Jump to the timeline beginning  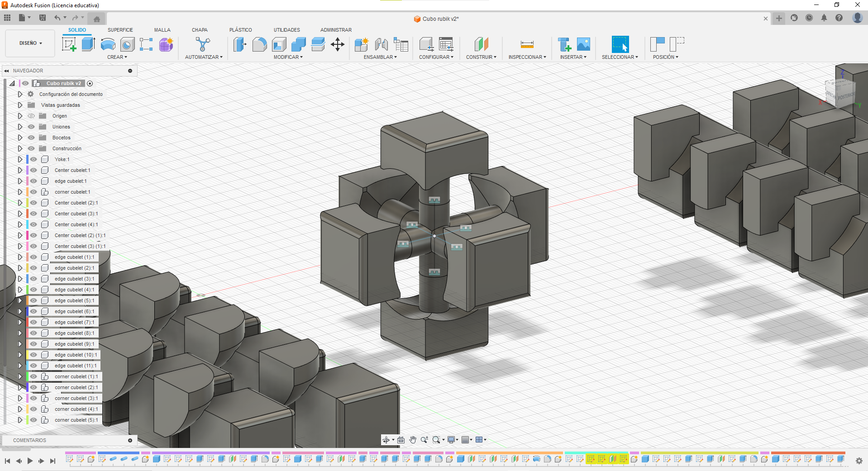pyautogui.click(x=8, y=461)
